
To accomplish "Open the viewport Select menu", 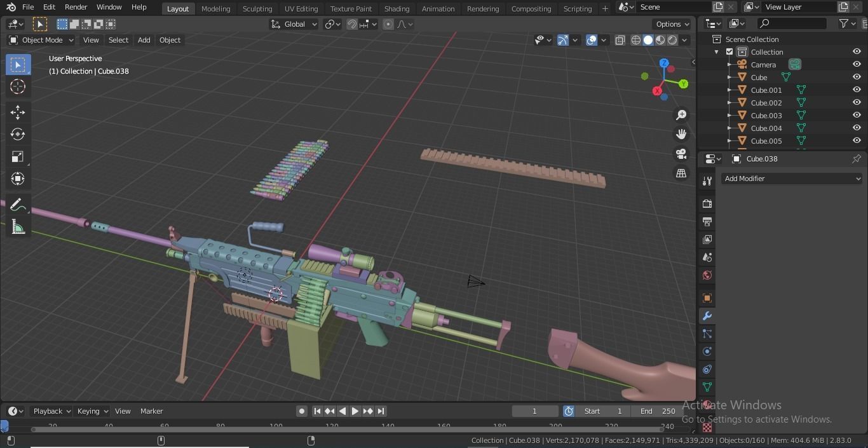I will (x=118, y=40).
